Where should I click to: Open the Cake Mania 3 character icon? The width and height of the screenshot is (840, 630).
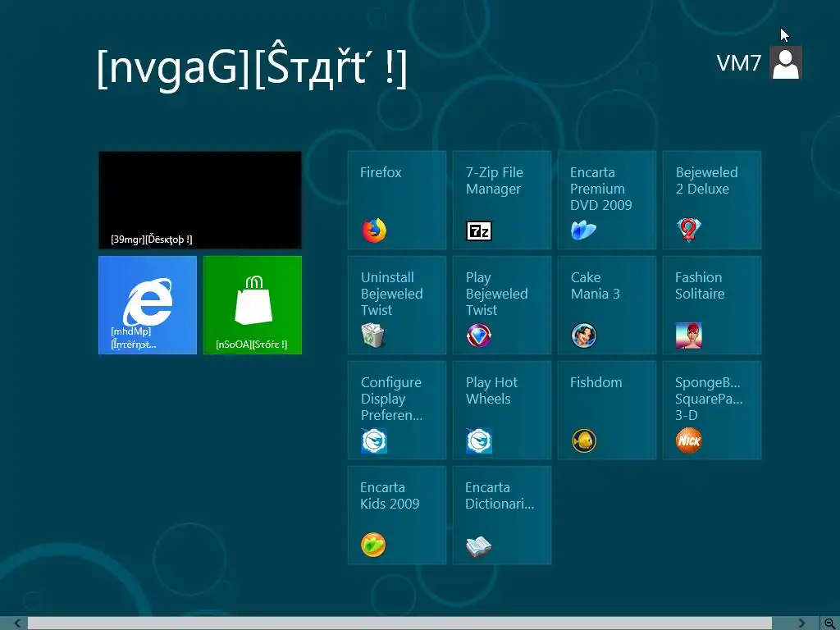tap(584, 336)
